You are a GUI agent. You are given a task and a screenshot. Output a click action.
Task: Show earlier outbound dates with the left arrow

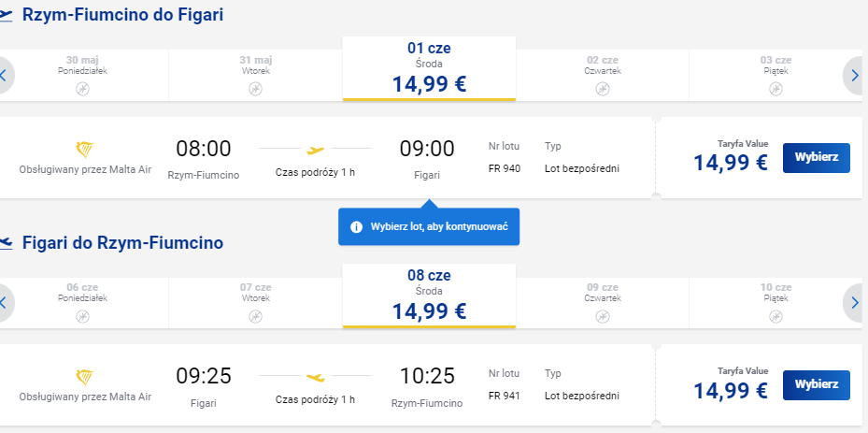pos(5,76)
